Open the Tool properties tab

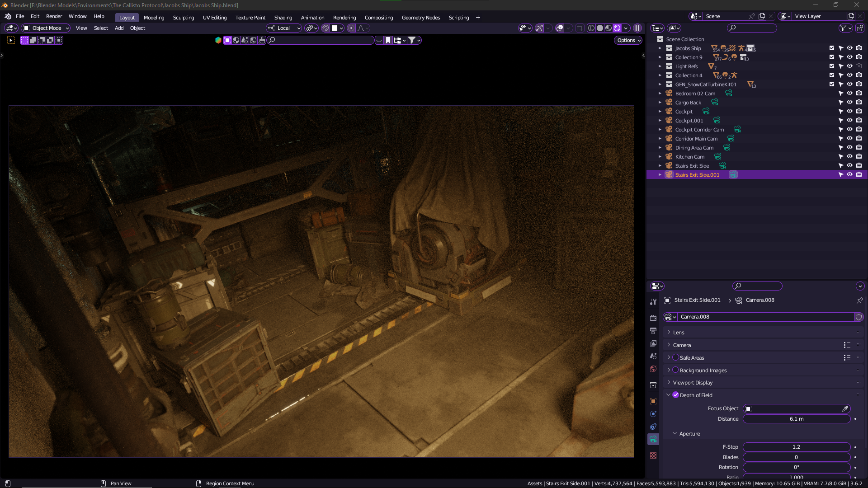653,301
